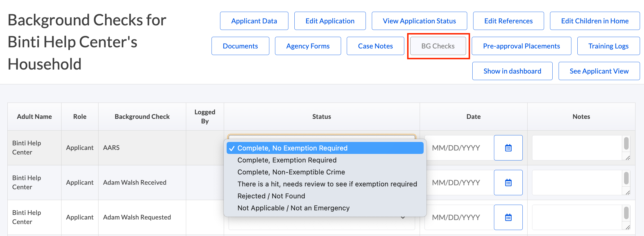Screen dimensions: 644x236
Task: Click the Edit Application button
Action: [x=330, y=21]
